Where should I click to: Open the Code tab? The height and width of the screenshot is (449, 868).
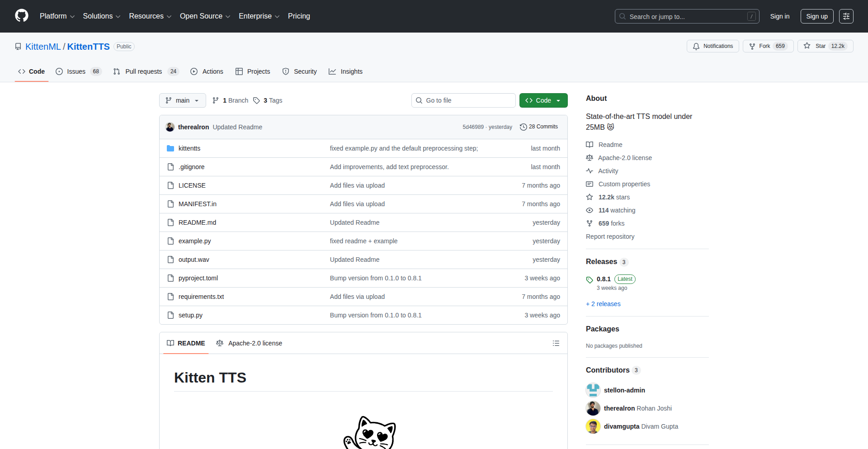pyautogui.click(x=32, y=71)
